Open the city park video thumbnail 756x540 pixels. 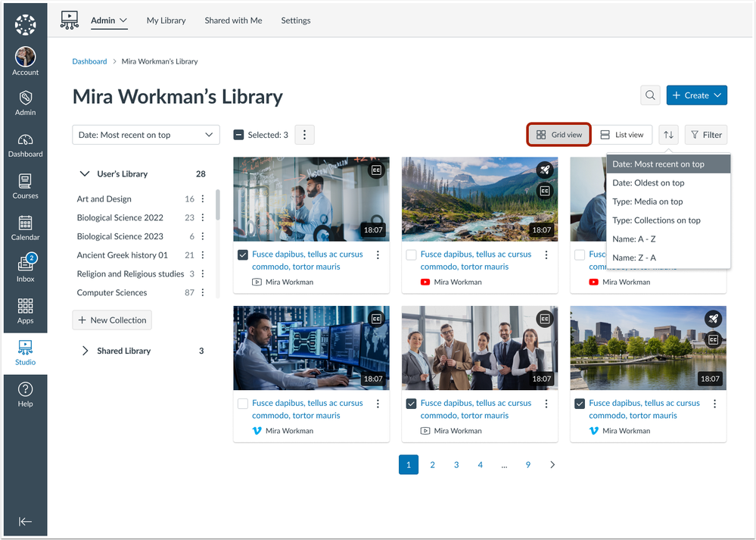[x=648, y=348]
